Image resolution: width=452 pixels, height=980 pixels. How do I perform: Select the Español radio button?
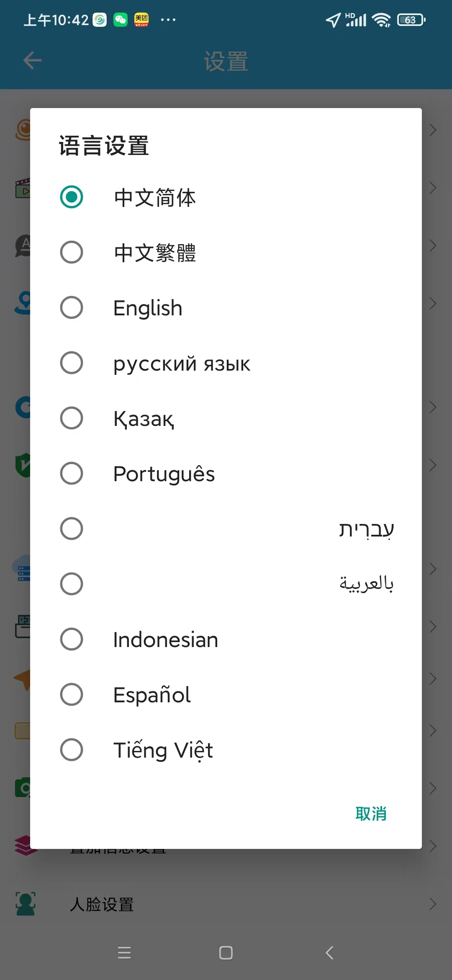(x=72, y=694)
